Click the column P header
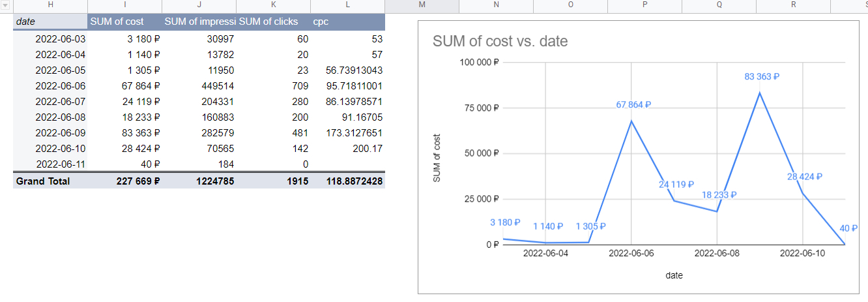The image size is (868, 302). click(x=644, y=5)
